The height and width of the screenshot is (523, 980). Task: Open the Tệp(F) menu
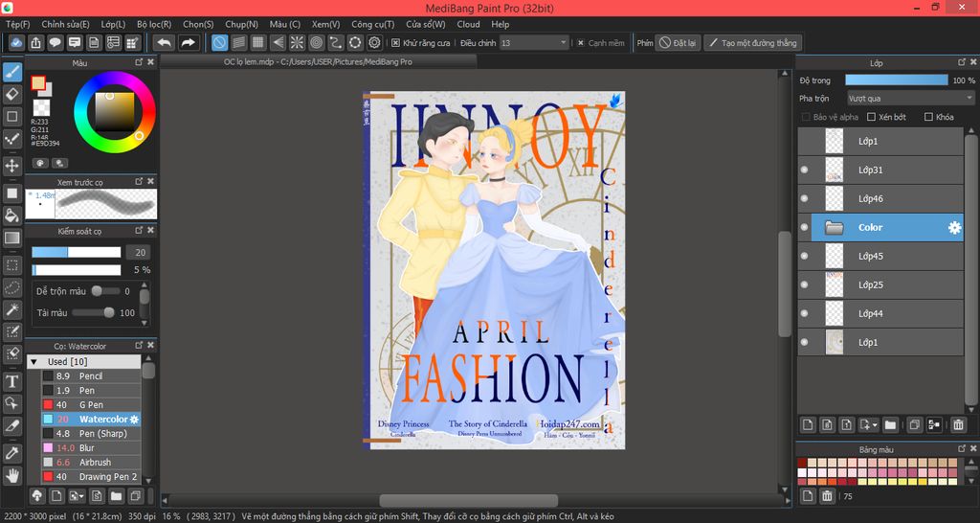(x=17, y=24)
